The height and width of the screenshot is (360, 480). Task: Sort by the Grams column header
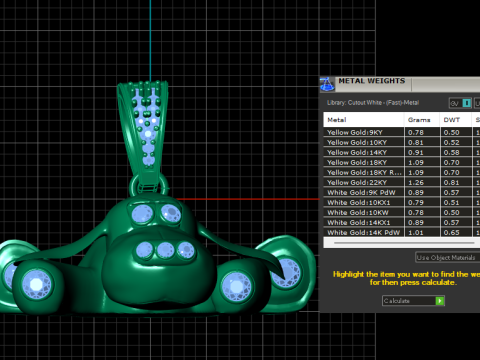coord(422,120)
